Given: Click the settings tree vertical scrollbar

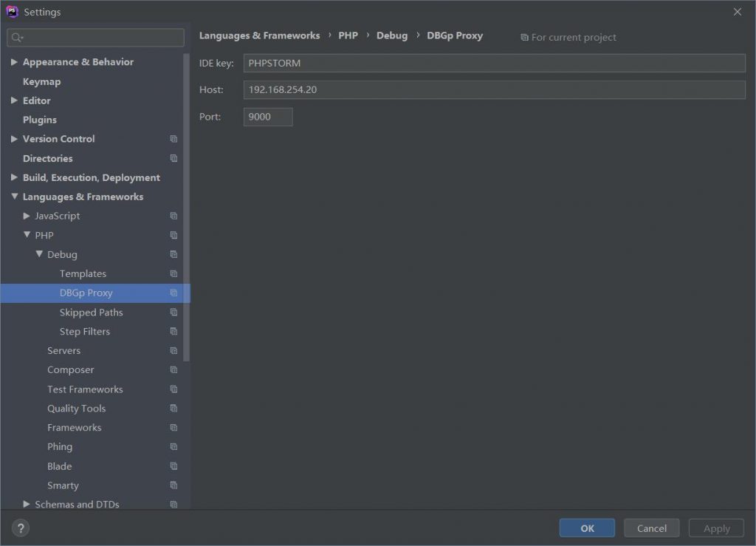Looking at the screenshot, I should [187, 208].
